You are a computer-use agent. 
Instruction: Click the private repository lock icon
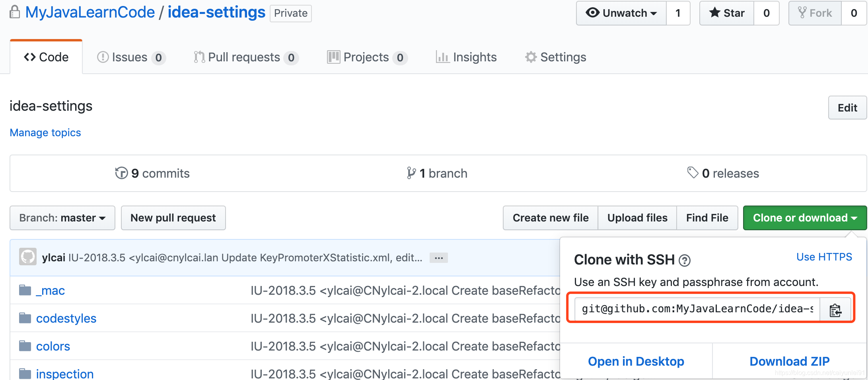[x=15, y=12]
